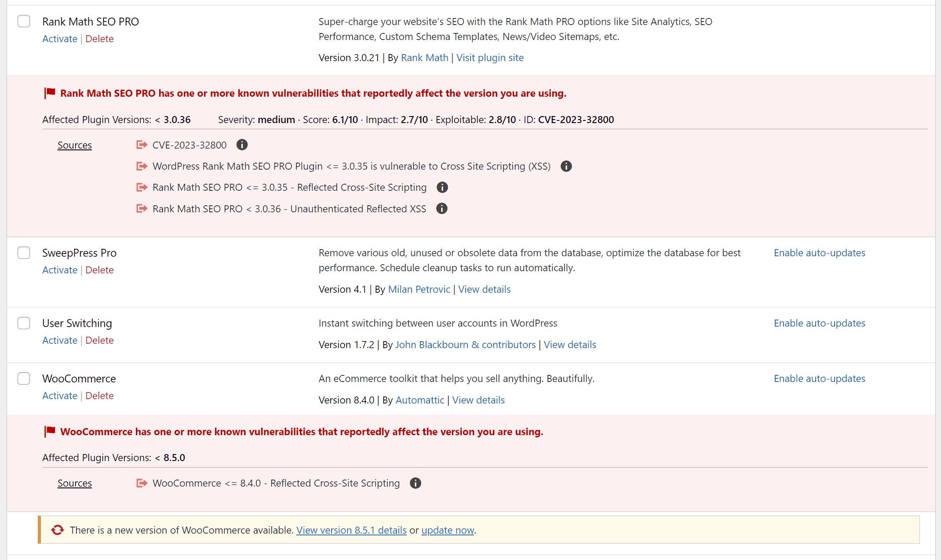Viewport: 941px width, 560px height.
Task: Enable auto-updates for WooCommerce
Action: pyautogui.click(x=820, y=378)
